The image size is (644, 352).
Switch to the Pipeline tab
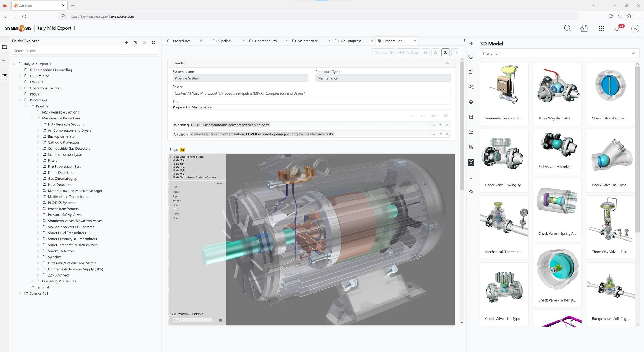pyautogui.click(x=224, y=41)
